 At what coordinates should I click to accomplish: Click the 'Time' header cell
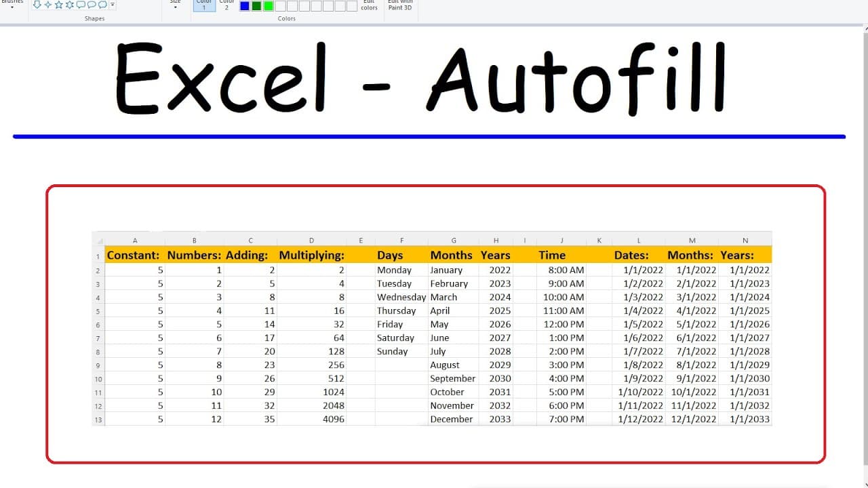point(561,255)
